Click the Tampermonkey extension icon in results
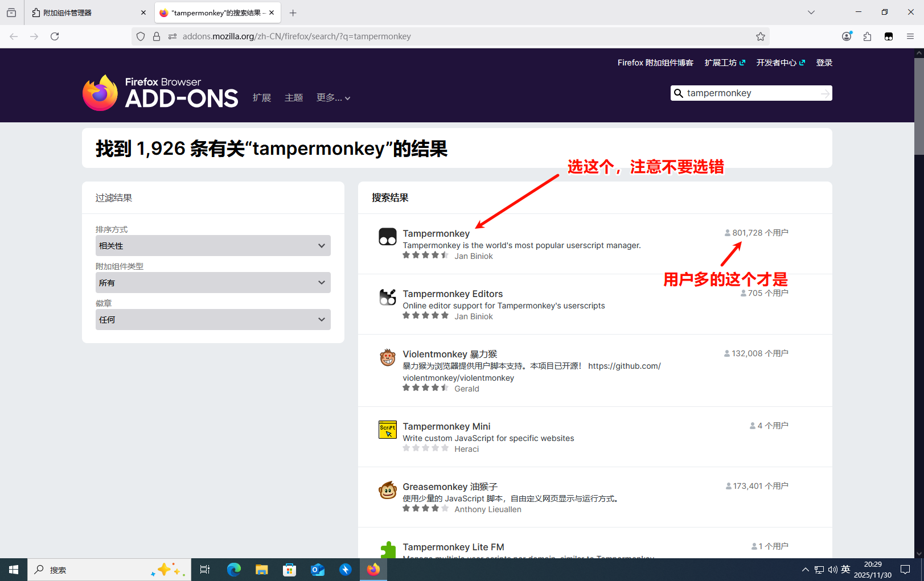Image resolution: width=924 pixels, height=581 pixels. 387,237
